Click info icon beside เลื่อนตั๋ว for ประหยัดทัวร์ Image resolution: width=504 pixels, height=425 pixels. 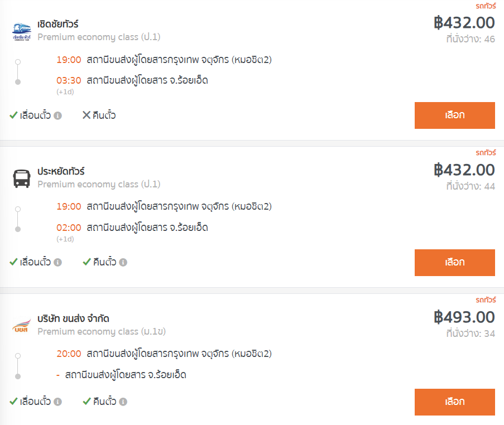pos(58,262)
